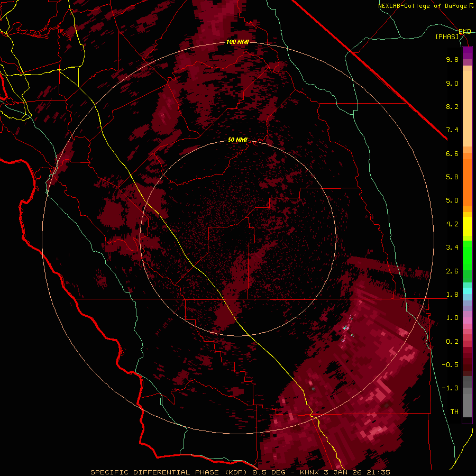476x476 pixels.
Task: Select the 1.0 scale label
Action: pos(452,318)
